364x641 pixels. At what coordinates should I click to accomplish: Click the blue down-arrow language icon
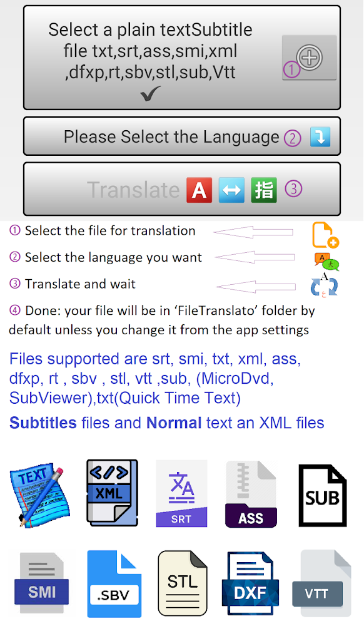[320, 136]
